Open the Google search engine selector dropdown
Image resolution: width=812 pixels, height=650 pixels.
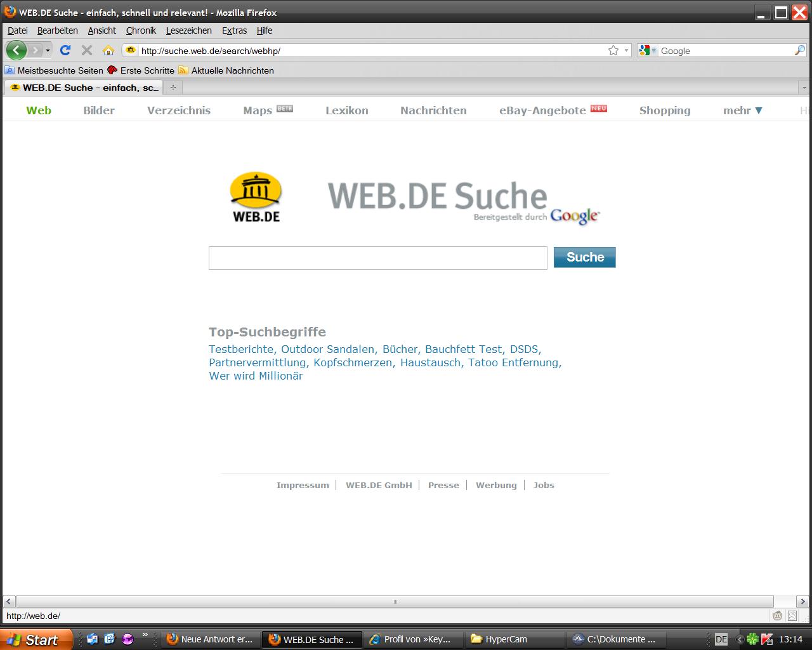click(648, 50)
